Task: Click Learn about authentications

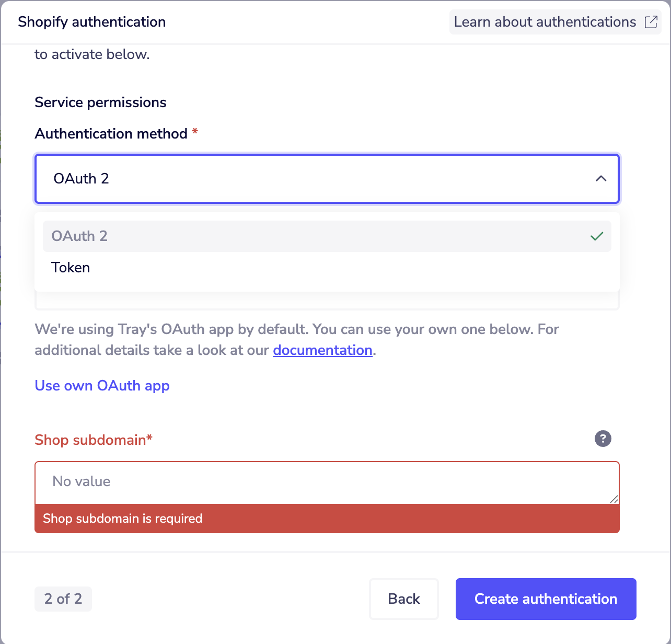Action: (544, 22)
